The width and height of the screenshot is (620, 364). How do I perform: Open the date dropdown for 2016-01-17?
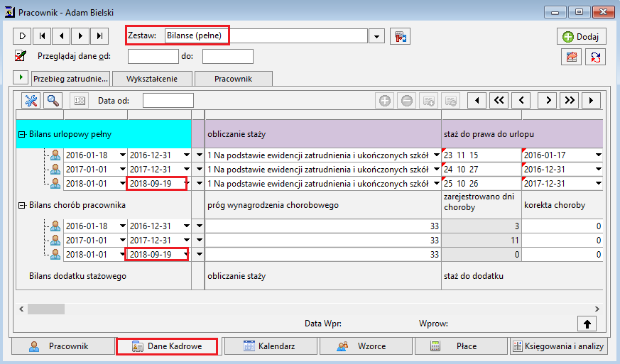pyautogui.click(x=598, y=155)
